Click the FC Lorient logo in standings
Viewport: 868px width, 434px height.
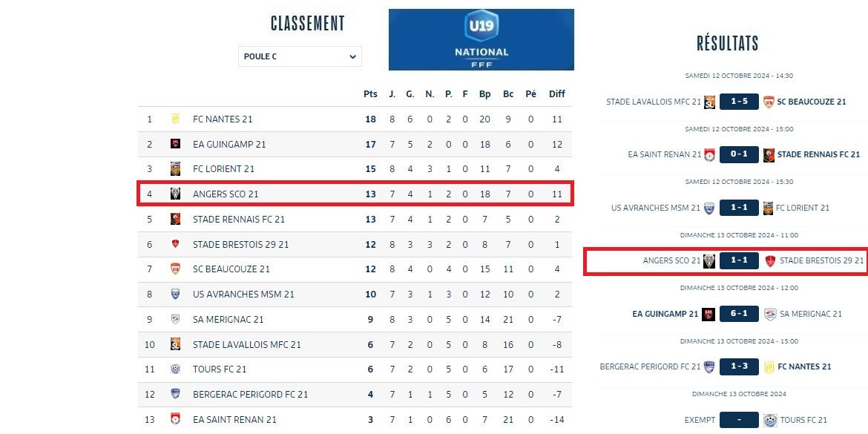[x=176, y=169]
